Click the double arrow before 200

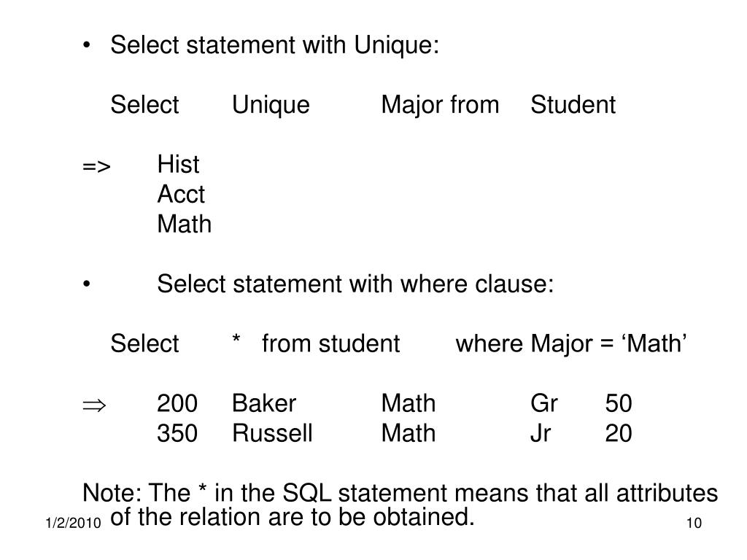pos(94,405)
